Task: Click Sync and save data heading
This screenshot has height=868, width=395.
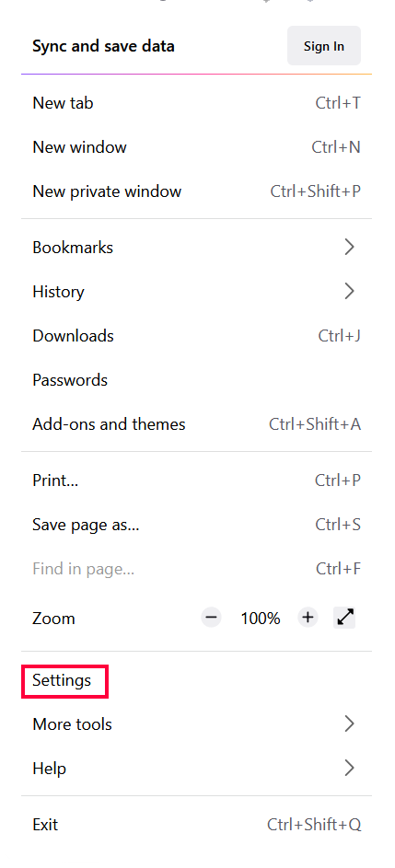Action: pos(103,46)
